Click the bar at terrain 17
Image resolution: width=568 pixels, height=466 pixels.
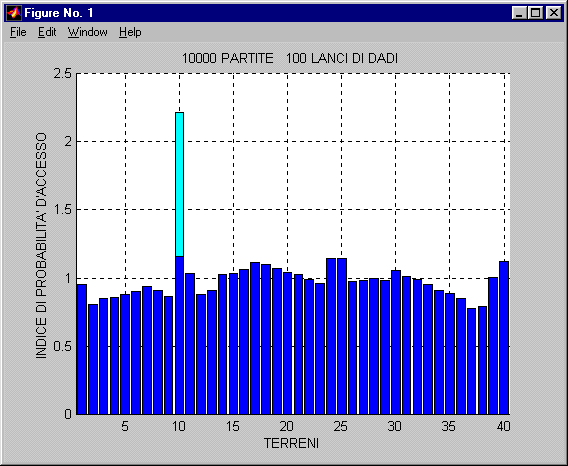pos(255,338)
